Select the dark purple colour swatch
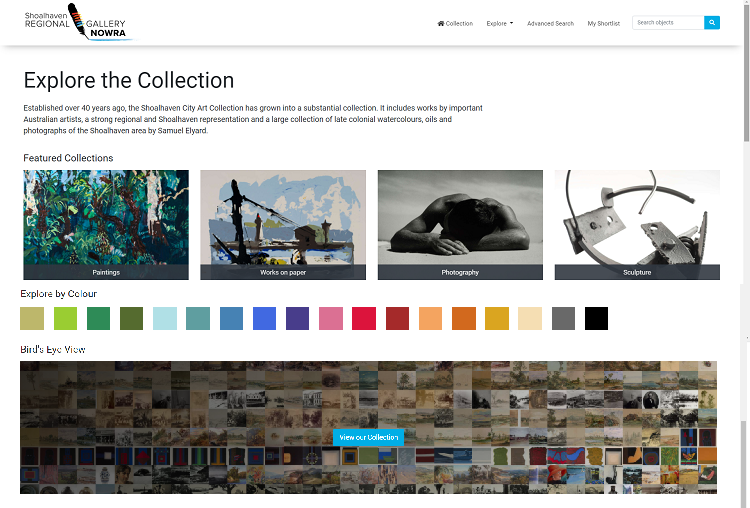 pyautogui.click(x=298, y=319)
